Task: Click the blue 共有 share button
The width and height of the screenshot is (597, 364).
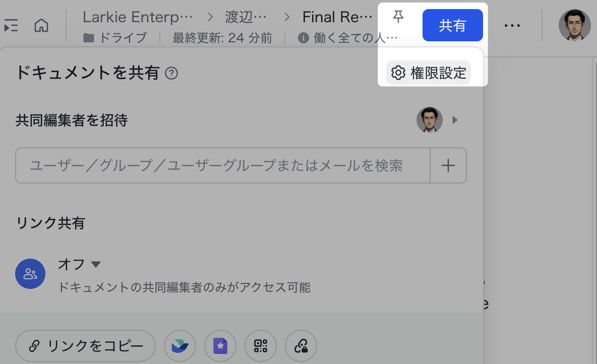Action: pyautogui.click(x=452, y=25)
